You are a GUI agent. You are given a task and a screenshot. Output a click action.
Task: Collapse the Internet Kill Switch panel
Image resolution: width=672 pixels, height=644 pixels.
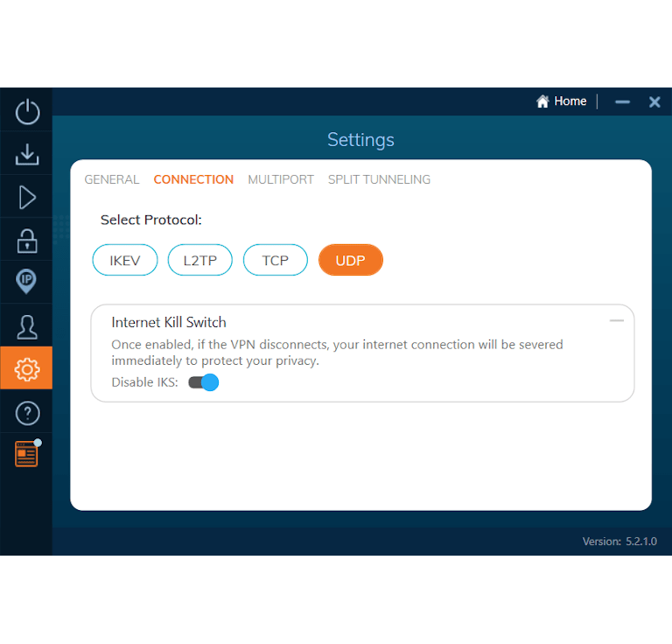[x=616, y=320]
